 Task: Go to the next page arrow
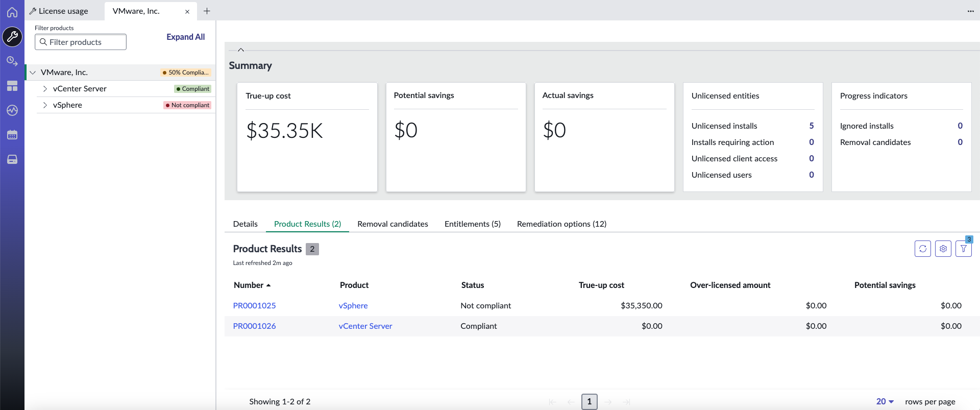pos(608,402)
